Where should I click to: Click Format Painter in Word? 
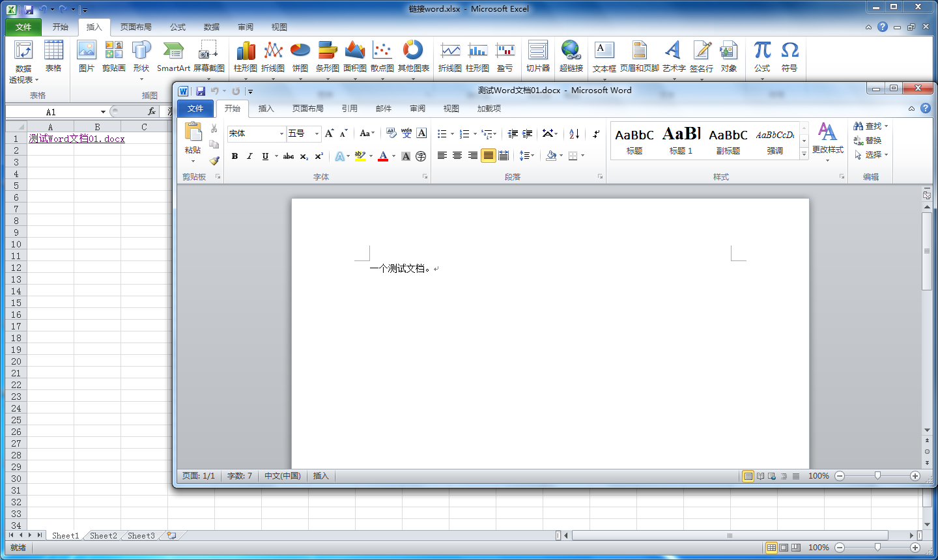(214, 160)
